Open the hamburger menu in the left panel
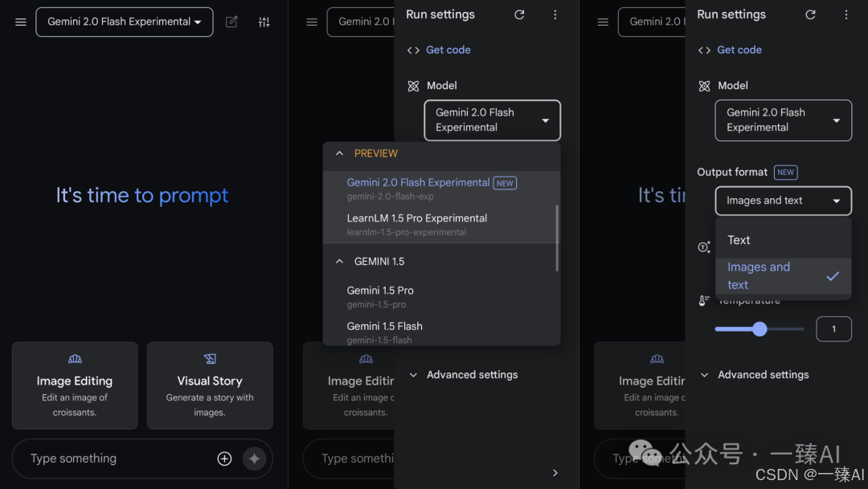Viewport: 868px width, 489px height. (x=20, y=22)
